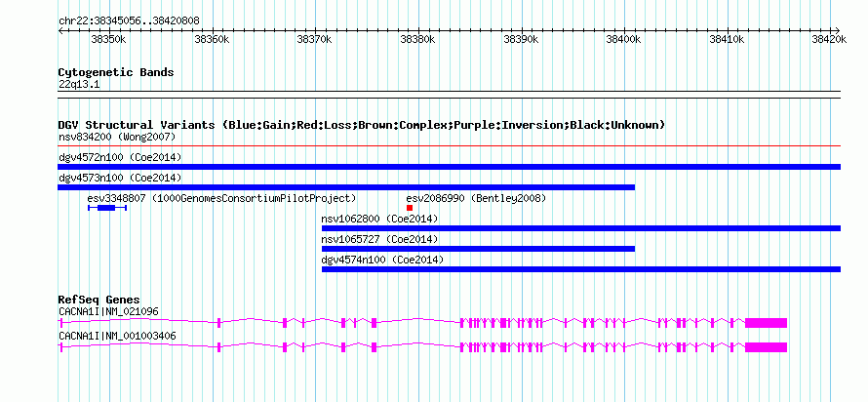Select the blue dgv4572n100 gain bar
Image resolution: width=868 pixels, height=402 pixels.
tap(450, 167)
